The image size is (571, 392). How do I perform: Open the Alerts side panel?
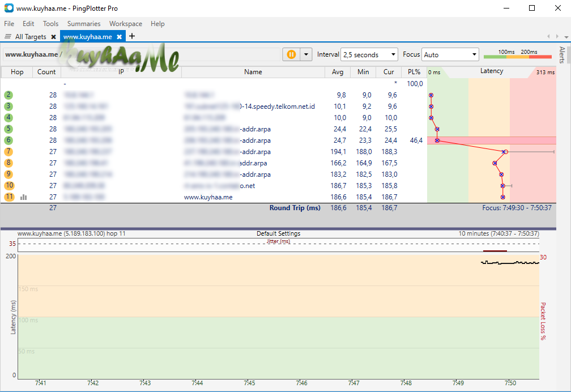coord(562,54)
